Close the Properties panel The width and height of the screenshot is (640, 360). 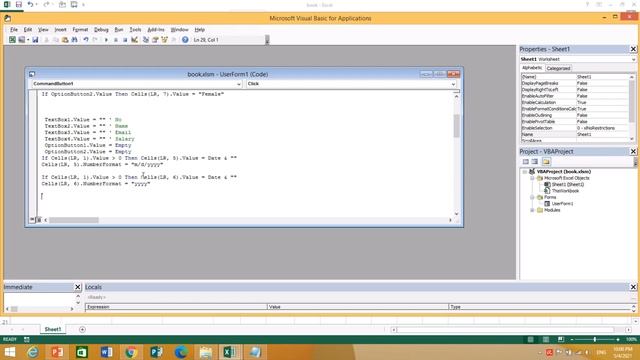pyautogui.click(x=633, y=49)
